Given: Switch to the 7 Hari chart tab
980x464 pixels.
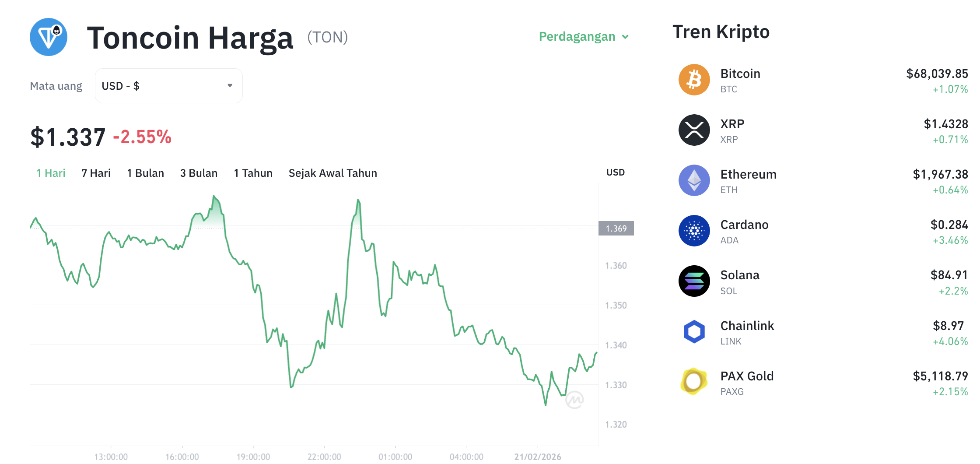Looking at the screenshot, I should (x=95, y=173).
